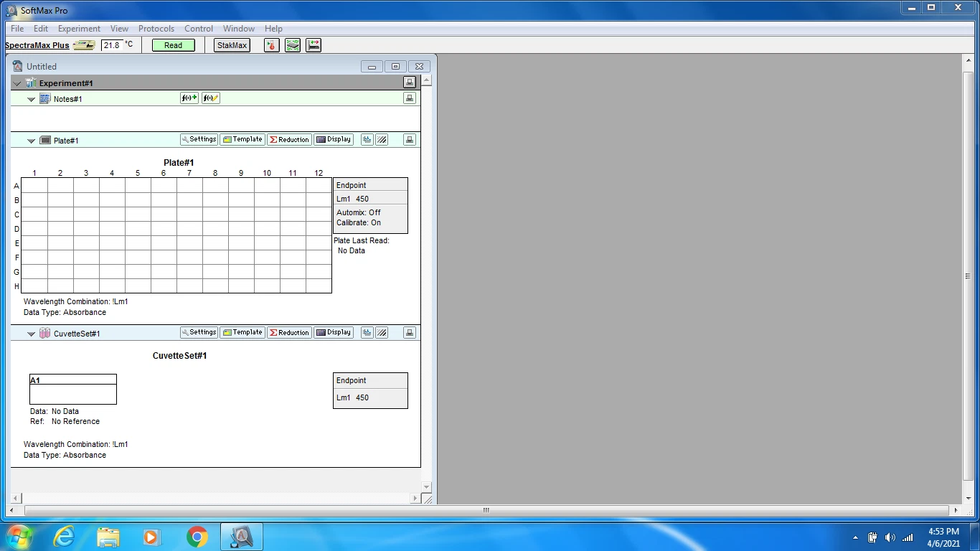Open Windows Media Player from the taskbar
This screenshot has width=980, height=551.
tap(151, 537)
